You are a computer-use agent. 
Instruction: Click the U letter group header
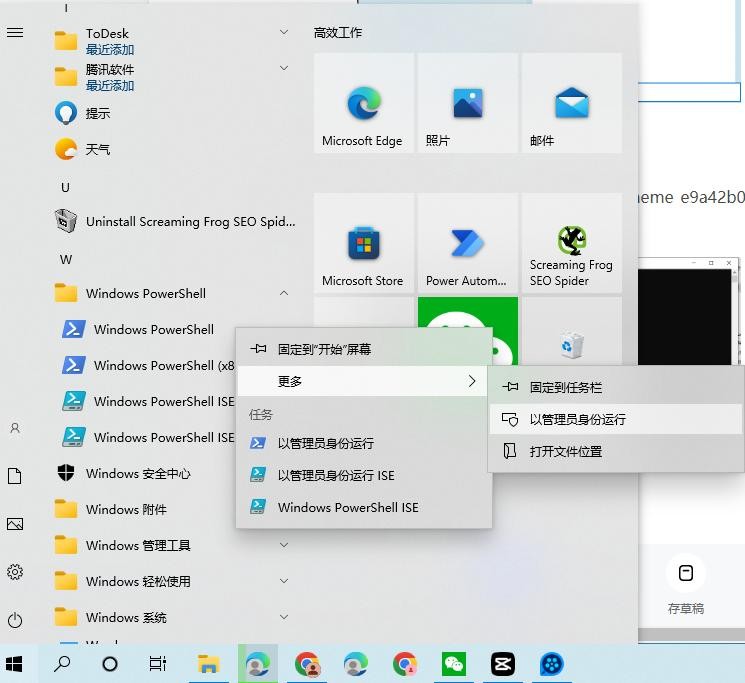(66, 188)
